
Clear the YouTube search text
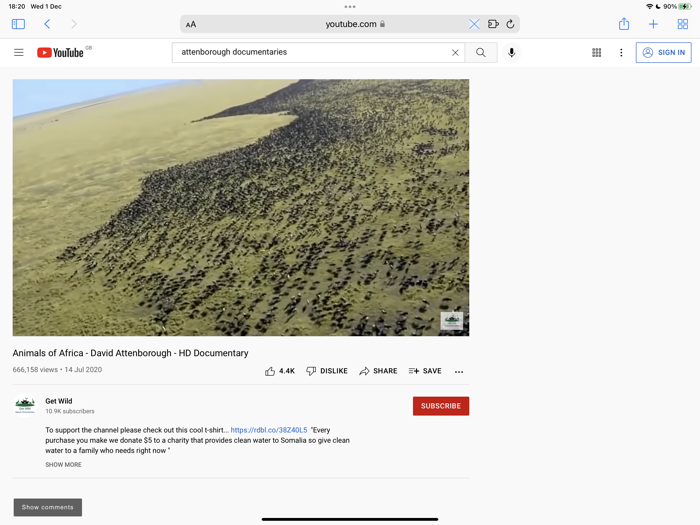coord(455,53)
